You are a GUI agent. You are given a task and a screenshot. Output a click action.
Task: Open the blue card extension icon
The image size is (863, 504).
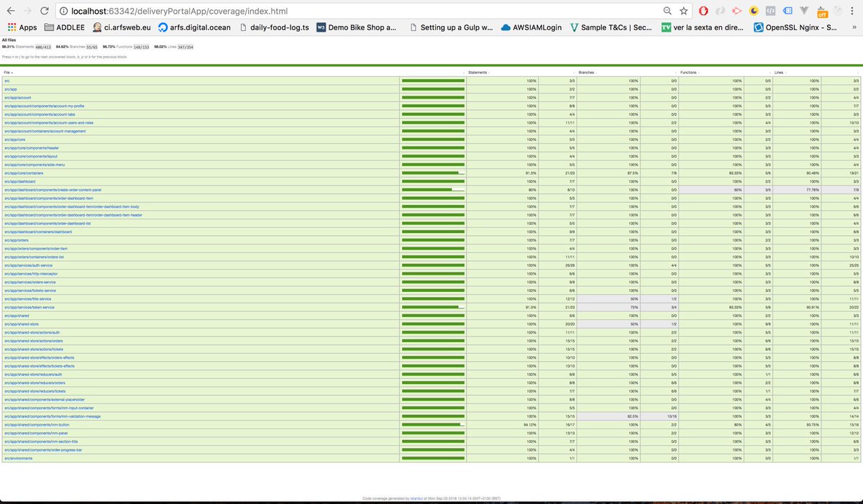[x=787, y=11]
